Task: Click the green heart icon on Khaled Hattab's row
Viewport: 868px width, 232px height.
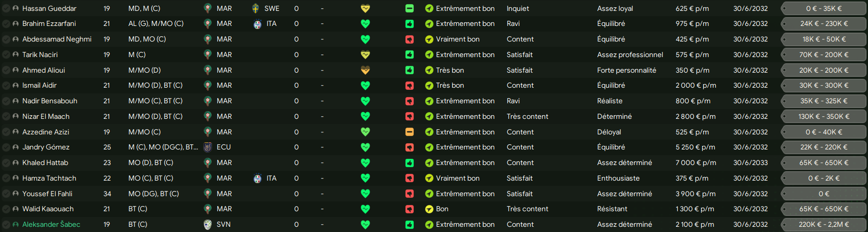Action: (x=365, y=162)
